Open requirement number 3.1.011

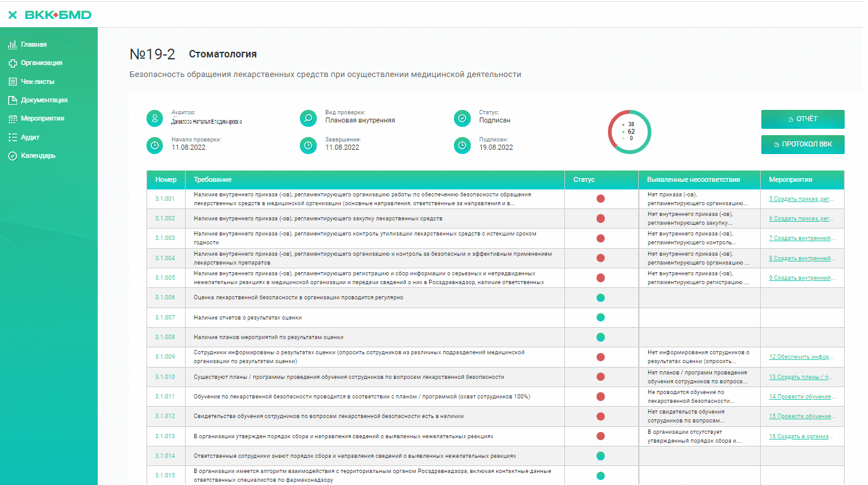click(x=165, y=397)
